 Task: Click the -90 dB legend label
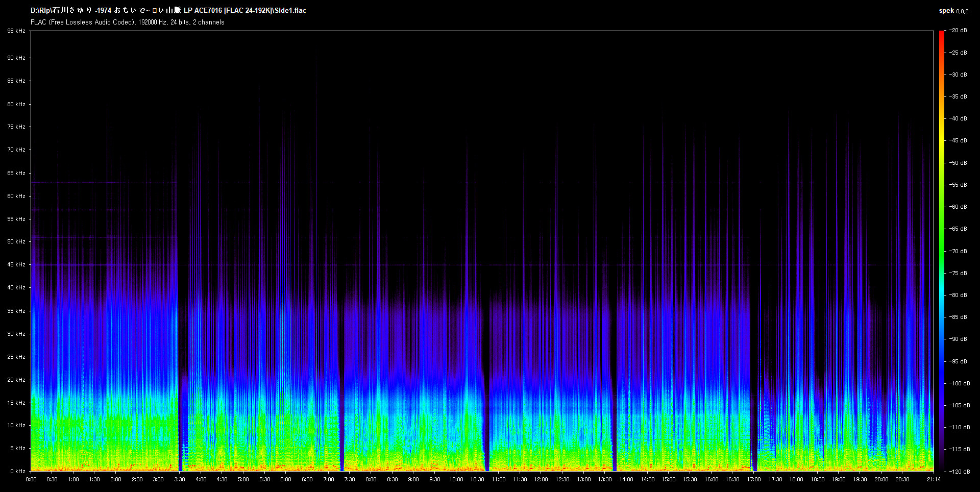[958, 339]
